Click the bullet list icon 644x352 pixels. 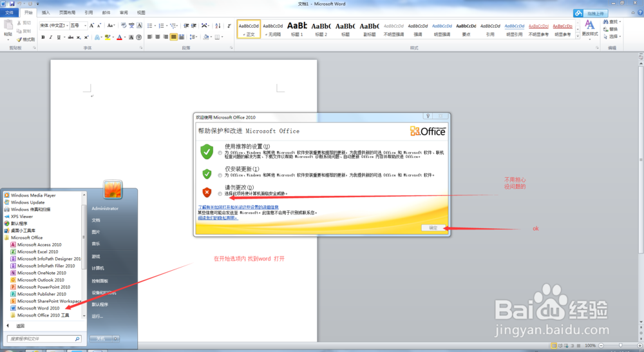150,26
